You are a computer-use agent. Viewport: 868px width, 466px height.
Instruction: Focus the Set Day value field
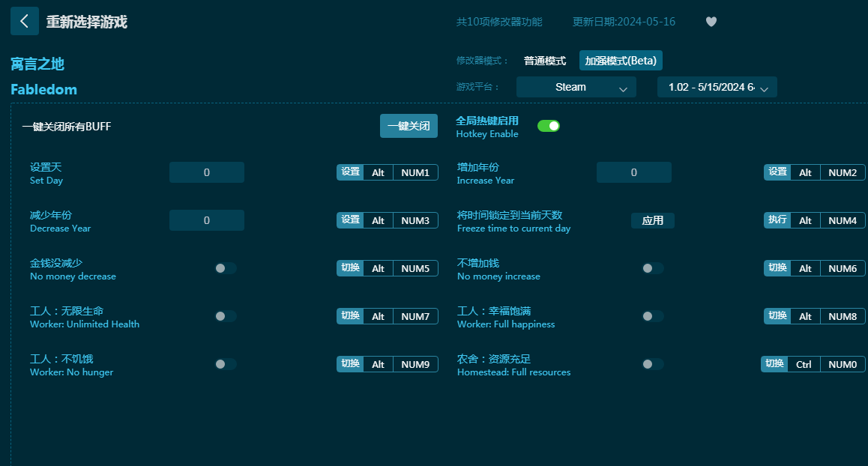click(206, 172)
